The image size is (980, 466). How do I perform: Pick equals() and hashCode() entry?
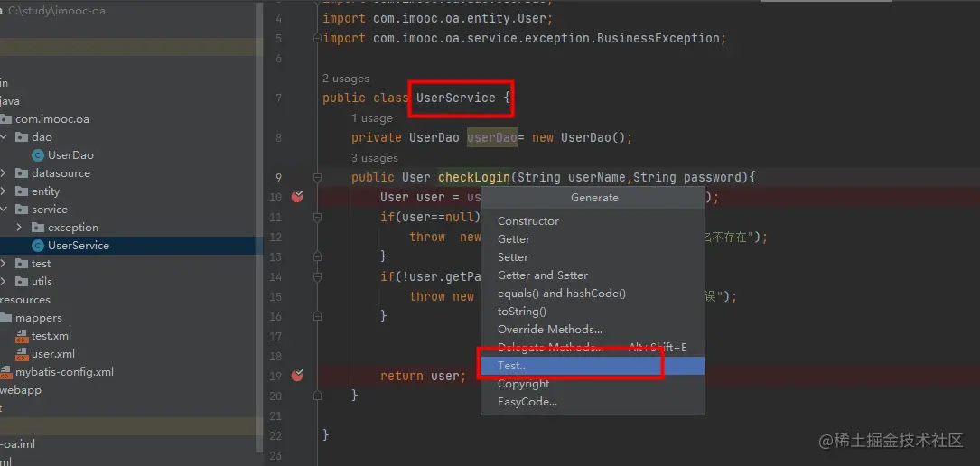tap(561, 294)
